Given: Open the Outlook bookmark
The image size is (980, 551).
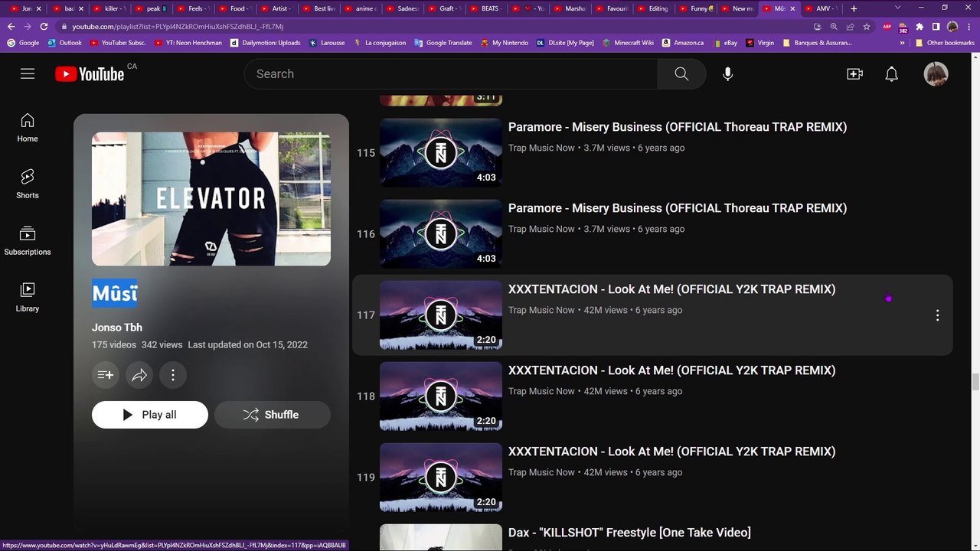Looking at the screenshot, I should [64, 43].
